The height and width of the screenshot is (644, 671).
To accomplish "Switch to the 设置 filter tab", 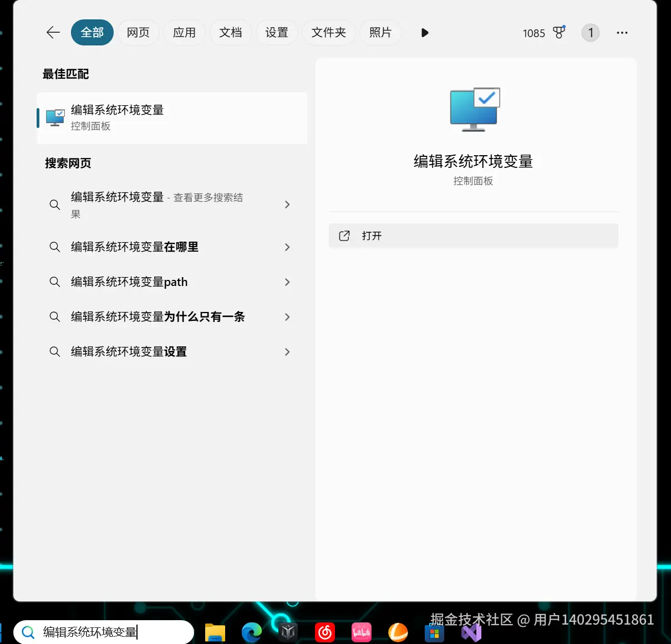I will (x=277, y=33).
